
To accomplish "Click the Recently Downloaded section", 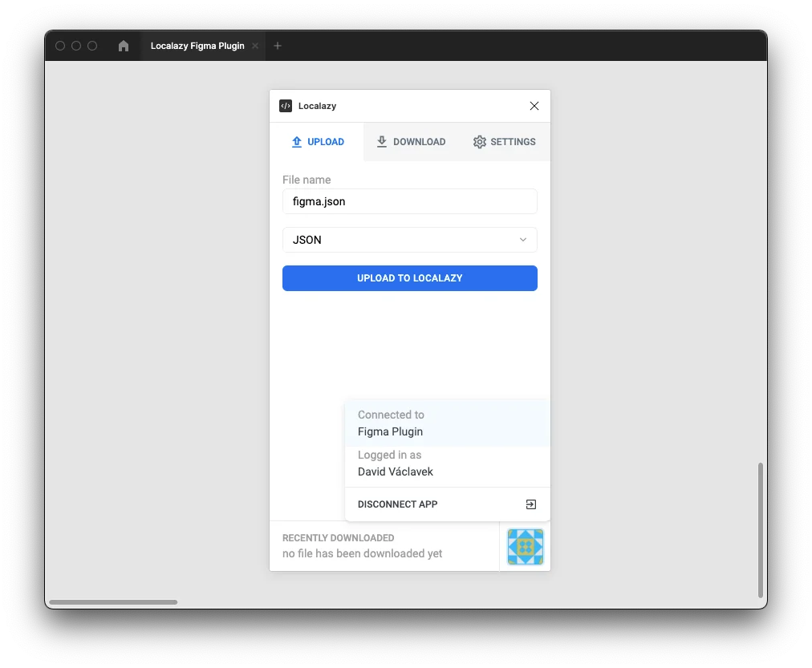I will point(384,546).
